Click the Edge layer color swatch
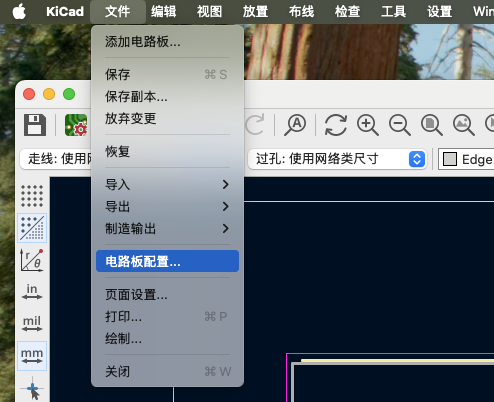The height and width of the screenshot is (402, 494). [450, 159]
